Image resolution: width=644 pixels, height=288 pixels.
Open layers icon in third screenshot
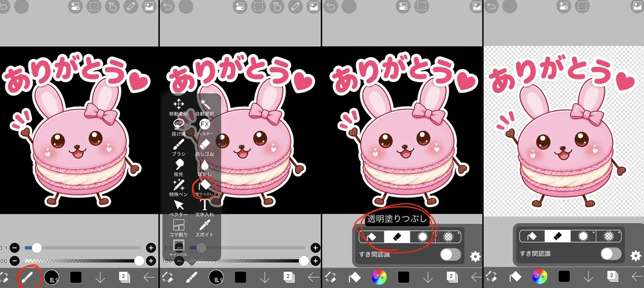[451, 277]
